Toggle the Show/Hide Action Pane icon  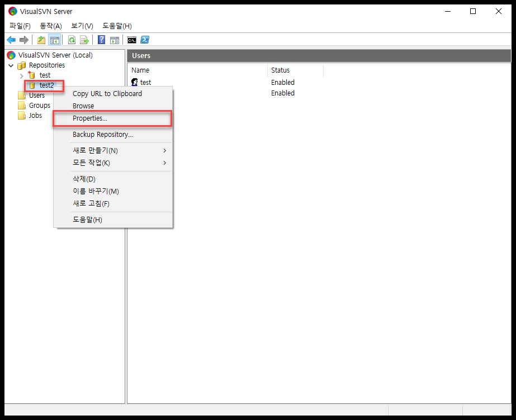click(x=115, y=40)
